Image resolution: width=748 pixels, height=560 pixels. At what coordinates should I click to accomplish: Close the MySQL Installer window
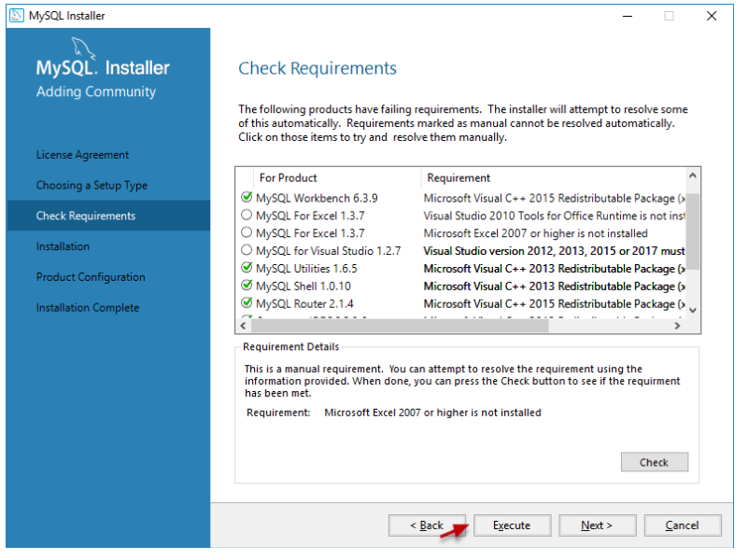(x=712, y=16)
